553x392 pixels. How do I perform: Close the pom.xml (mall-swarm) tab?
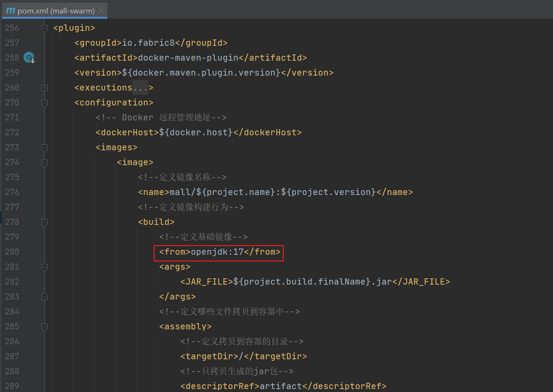[101, 11]
